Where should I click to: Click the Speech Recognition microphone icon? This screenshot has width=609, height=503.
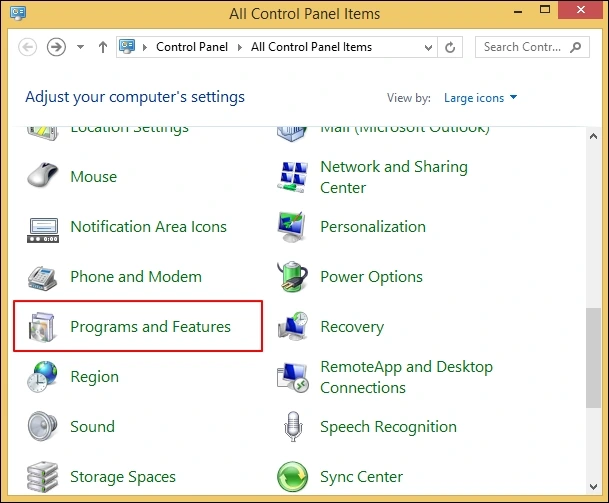[x=293, y=426]
